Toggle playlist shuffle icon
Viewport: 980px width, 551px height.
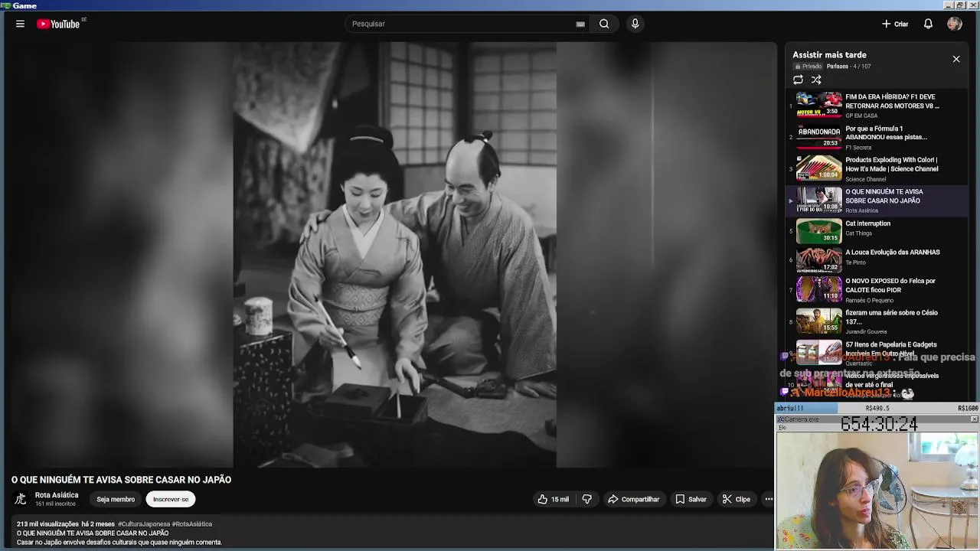(816, 80)
